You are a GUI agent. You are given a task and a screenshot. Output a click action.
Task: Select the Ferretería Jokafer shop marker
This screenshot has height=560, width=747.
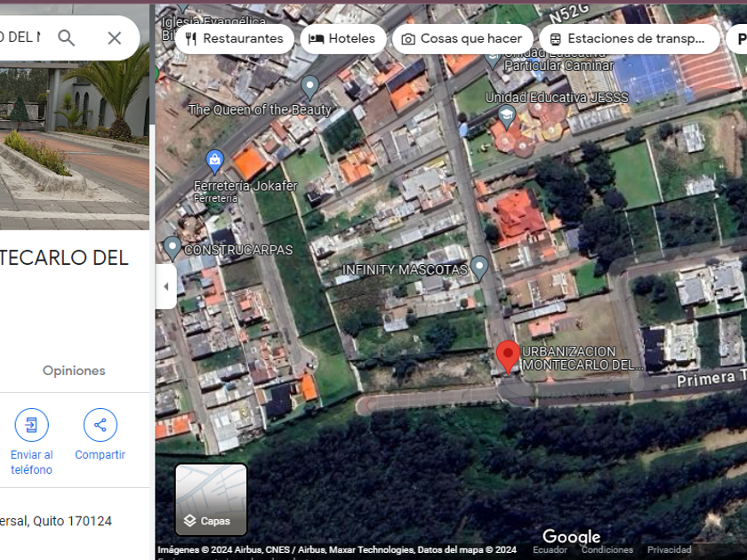coord(214,162)
